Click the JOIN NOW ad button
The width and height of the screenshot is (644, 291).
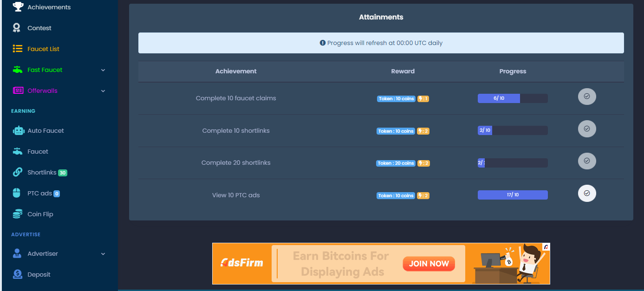429,264
